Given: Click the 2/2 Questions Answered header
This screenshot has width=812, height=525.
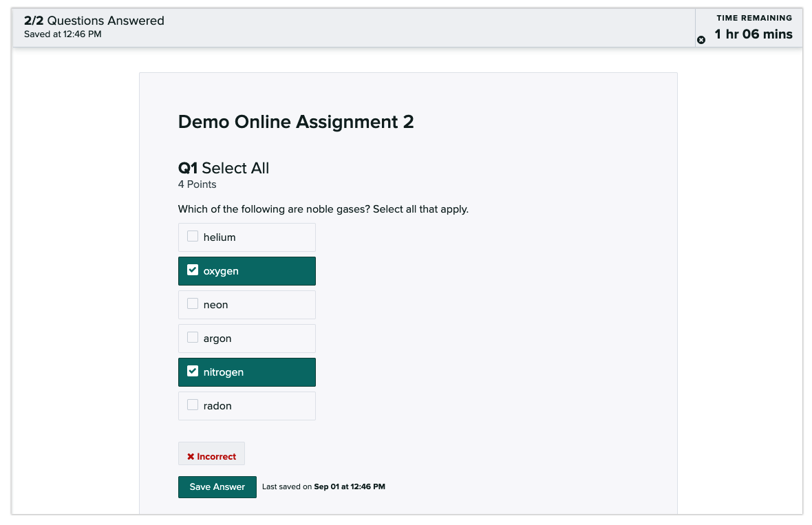Looking at the screenshot, I should [94, 21].
